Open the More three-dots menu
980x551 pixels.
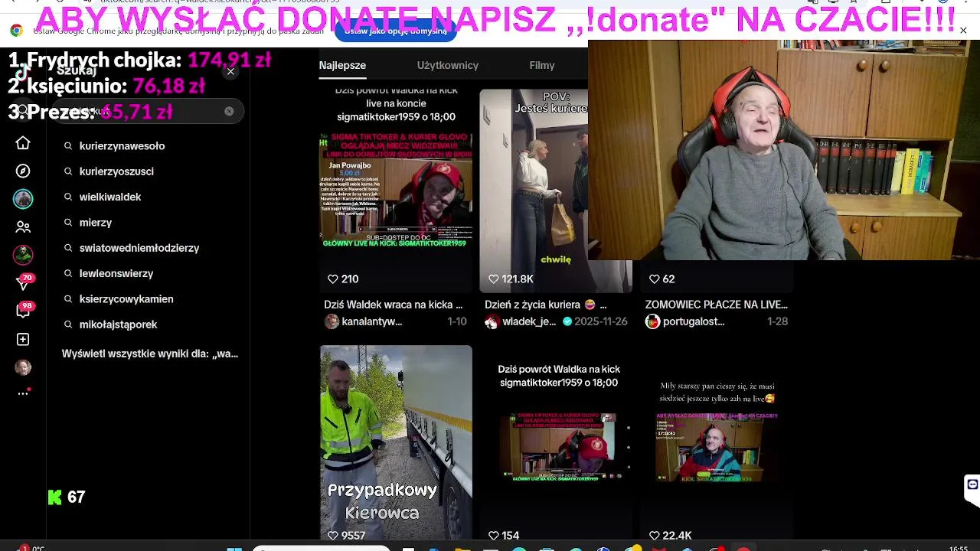coord(23,393)
